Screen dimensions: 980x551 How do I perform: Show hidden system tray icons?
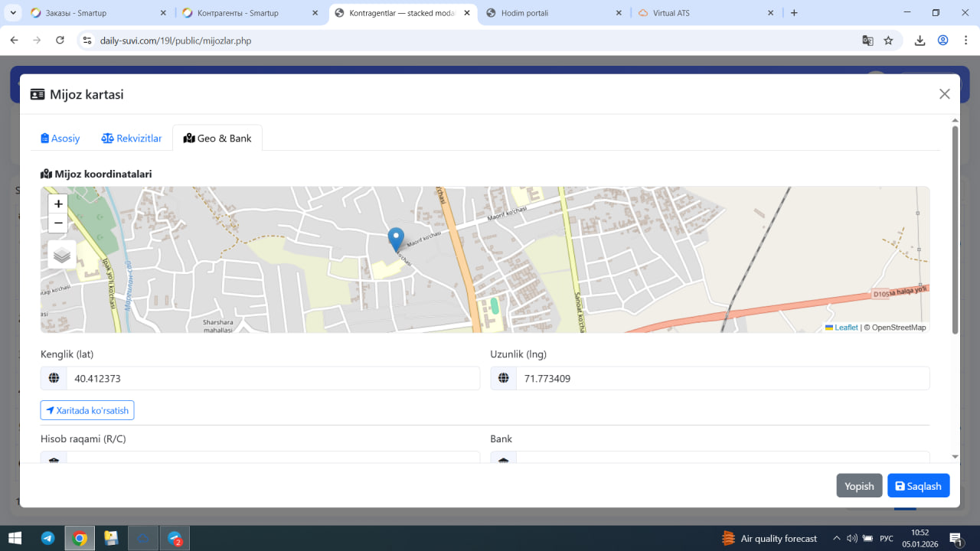(837, 538)
